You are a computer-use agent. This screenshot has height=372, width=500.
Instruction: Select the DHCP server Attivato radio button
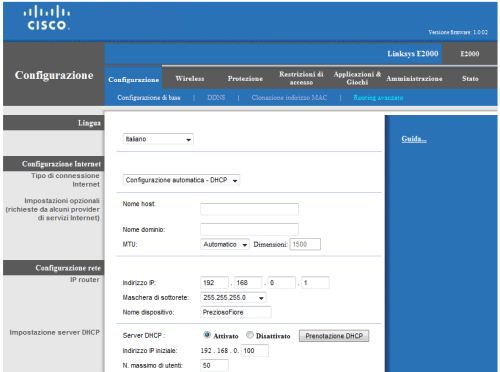207,335
